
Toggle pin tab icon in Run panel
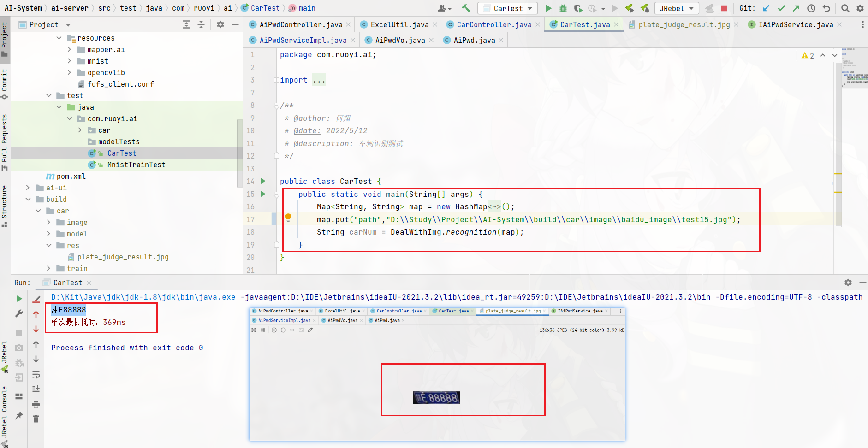[x=19, y=416]
